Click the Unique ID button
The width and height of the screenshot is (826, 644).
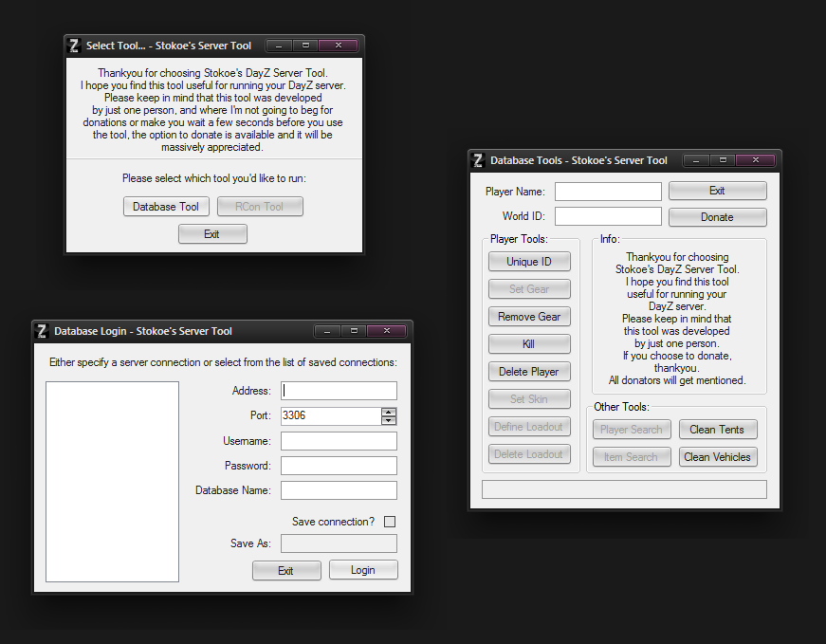[529, 262]
